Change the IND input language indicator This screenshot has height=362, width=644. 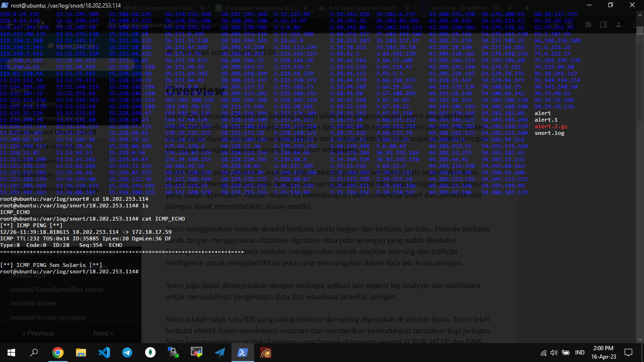click(x=580, y=353)
